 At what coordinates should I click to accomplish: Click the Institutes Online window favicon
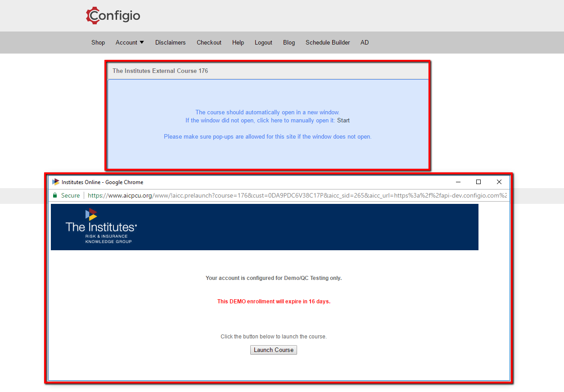click(x=56, y=182)
